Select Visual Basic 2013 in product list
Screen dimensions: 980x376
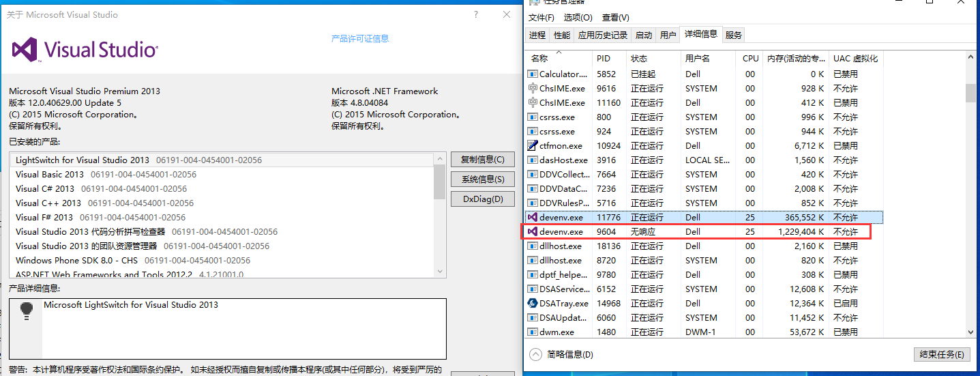(x=222, y=174)
